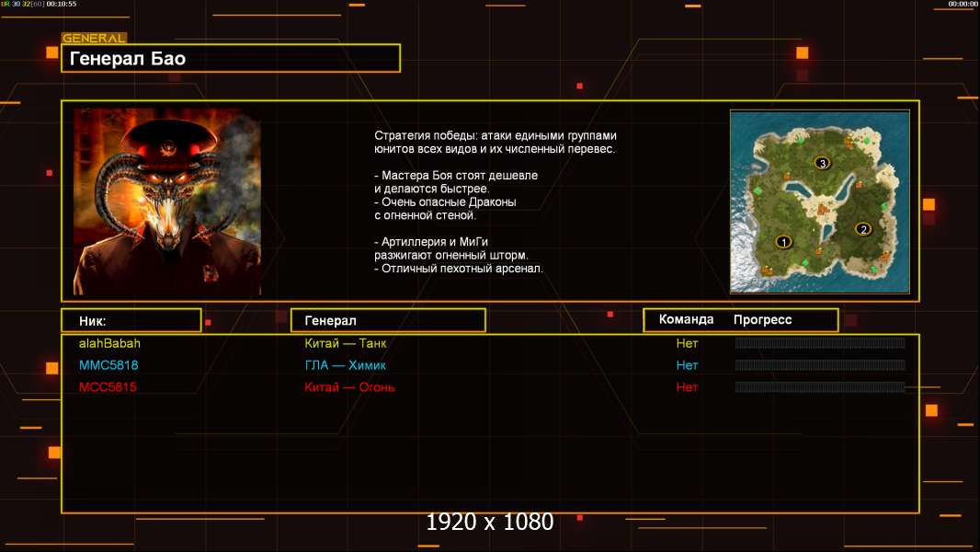Image resolution: width=980 pixels, height=552 pixels.
Task: Click the team value 'Нет' for MCC5815
Action: tap(687, 387)
